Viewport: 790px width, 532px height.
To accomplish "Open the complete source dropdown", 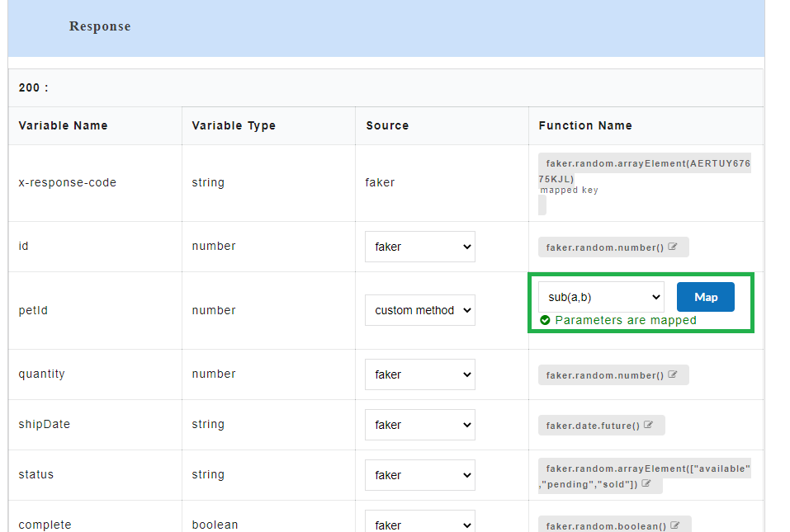I will click(420, 525).
